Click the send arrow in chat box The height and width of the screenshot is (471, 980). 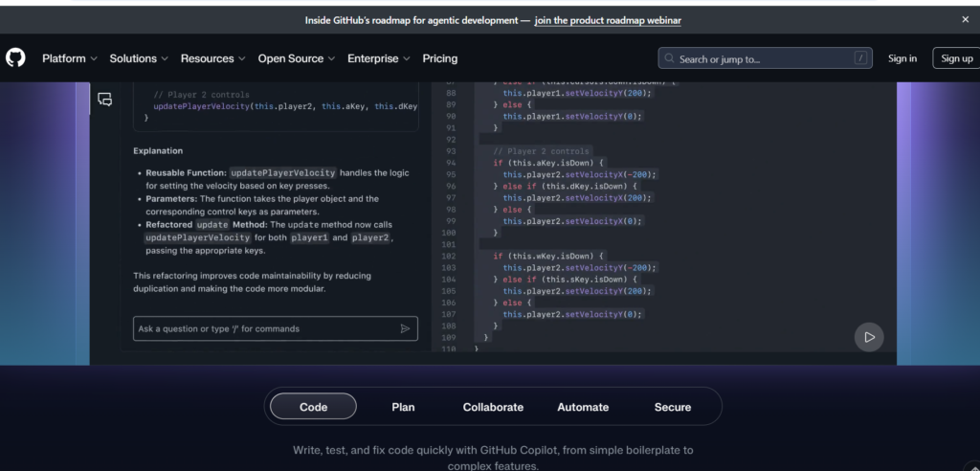point(405,328)
